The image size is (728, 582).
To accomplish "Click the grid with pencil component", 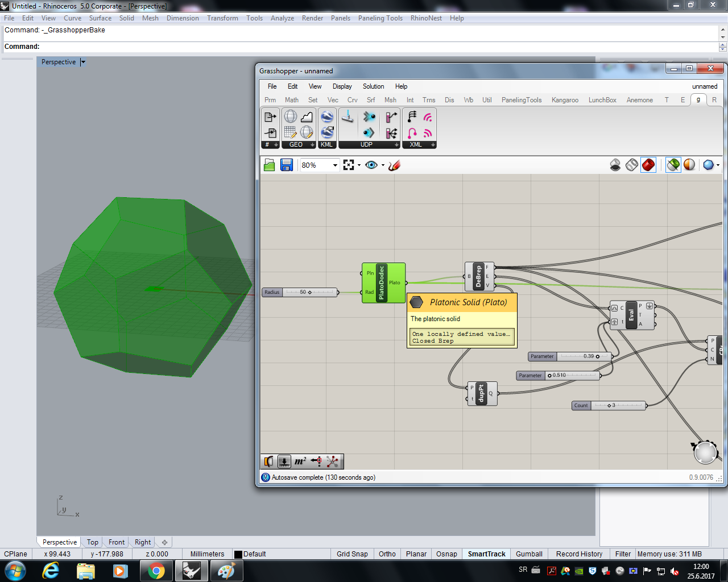I will pyautogui.click(x=291, y=132).
